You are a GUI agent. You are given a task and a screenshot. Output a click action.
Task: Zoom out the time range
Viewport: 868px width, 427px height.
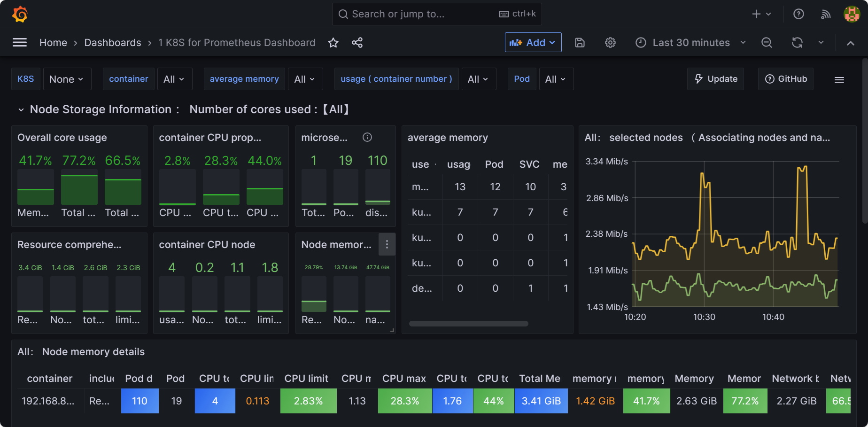767,43
